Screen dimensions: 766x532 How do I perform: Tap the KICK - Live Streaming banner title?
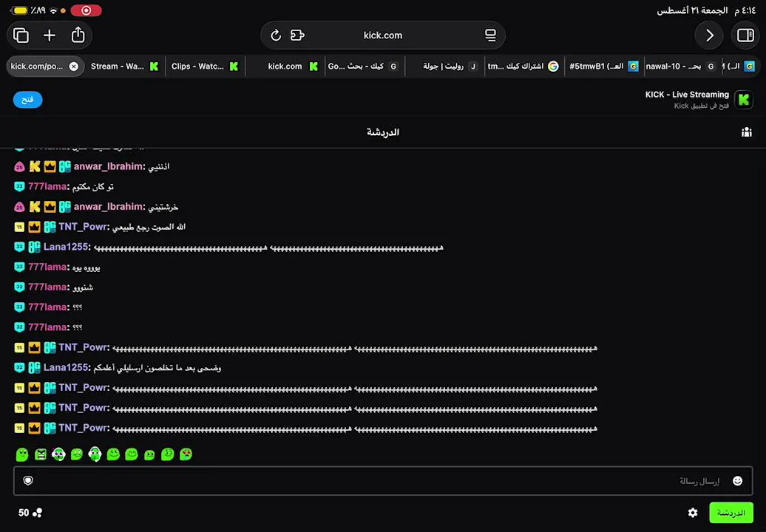click(687, 95)
